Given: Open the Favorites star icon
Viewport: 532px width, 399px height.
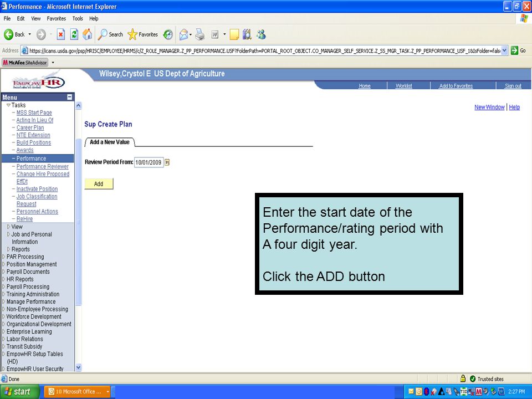Looking at the screenshot, I should (x=132, y=34).
